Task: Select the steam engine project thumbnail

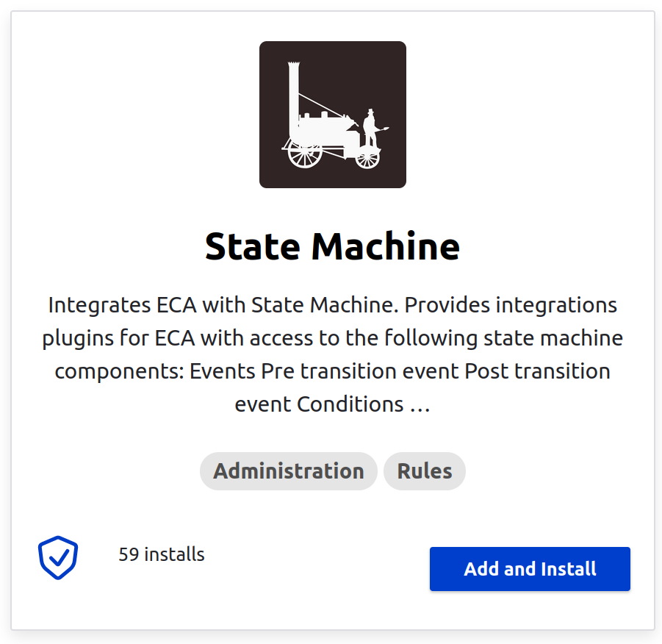Action: click(333, 115)
